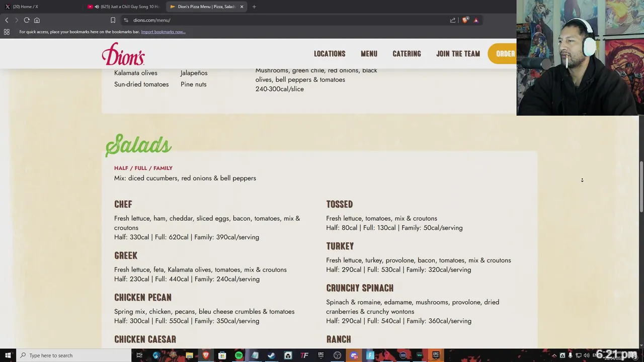This screenshot has width=644, height=362.
Task: Click the CHEF salad heading
Action: tap(123, 204)
